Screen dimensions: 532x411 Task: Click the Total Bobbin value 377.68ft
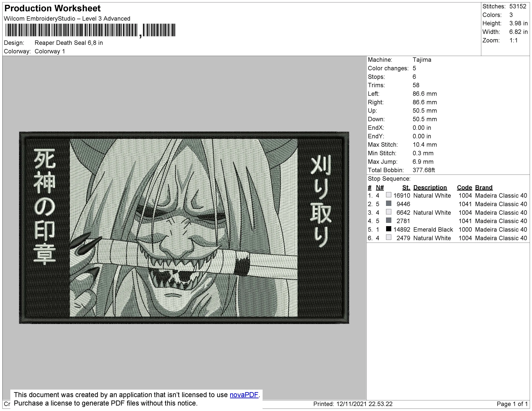(424, 170)
